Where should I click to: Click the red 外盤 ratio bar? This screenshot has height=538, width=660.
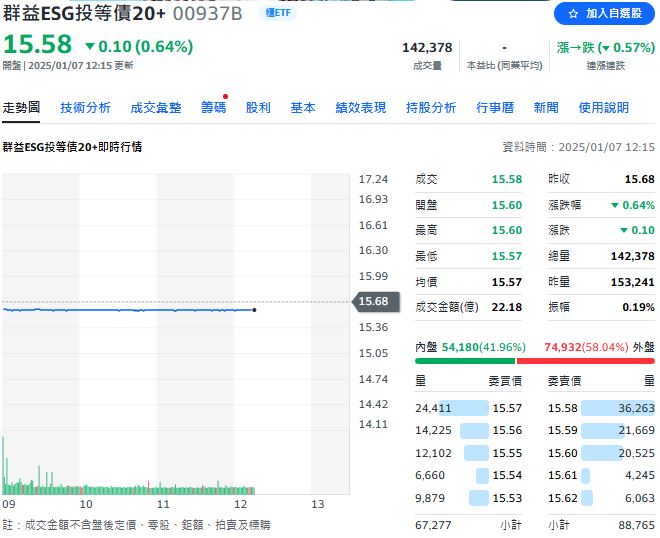[585, 361]
